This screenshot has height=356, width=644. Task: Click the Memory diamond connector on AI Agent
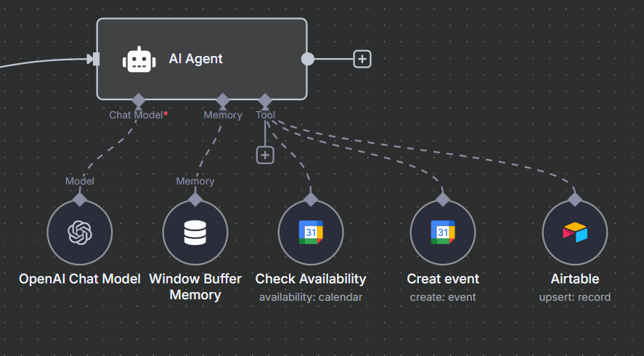coord(223,100)
